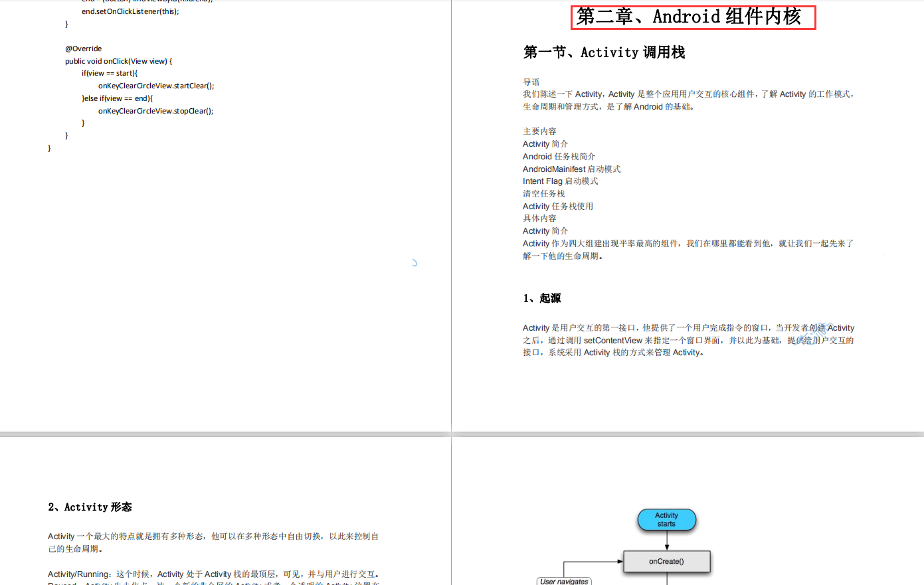Image resolution: width=924 pixels, height=585 pixels.
Task: Click the "主要内容" line
Action: 539,131
